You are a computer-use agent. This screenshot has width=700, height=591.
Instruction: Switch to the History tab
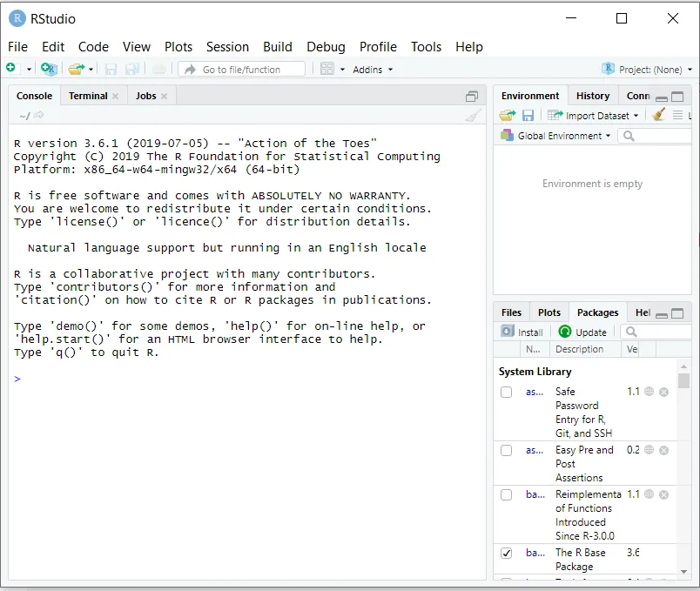coord(592,96)
